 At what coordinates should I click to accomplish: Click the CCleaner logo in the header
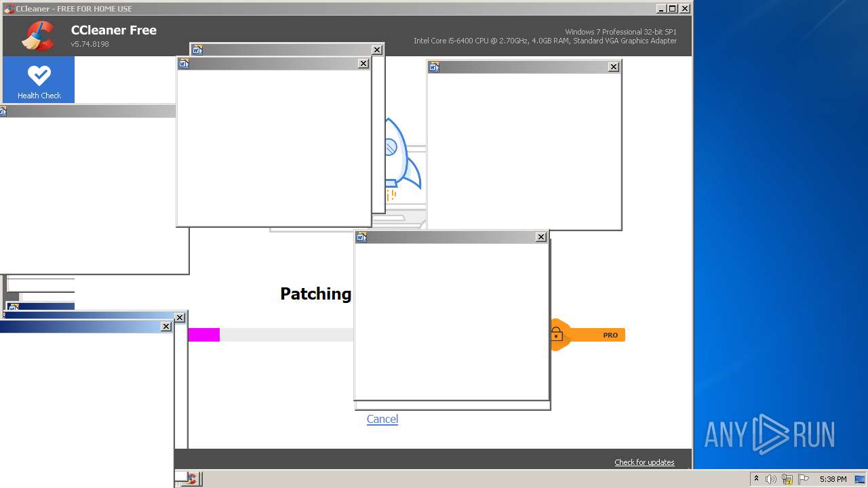(38, 35)
